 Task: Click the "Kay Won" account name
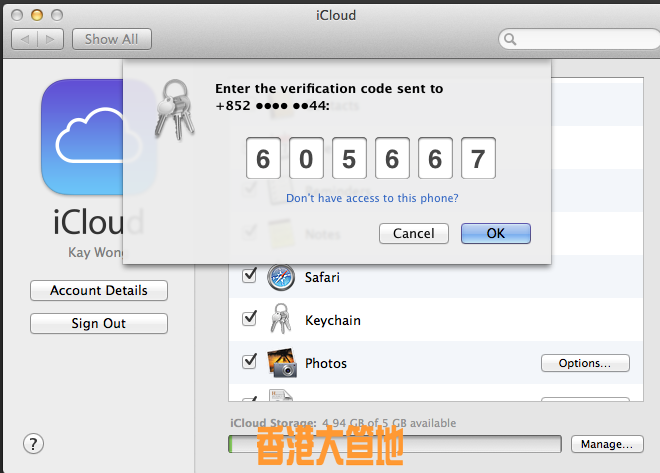point(96,252)
